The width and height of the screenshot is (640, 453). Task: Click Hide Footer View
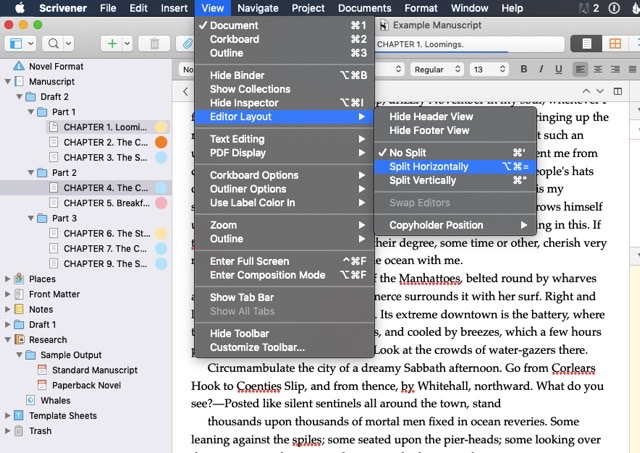click(x=455, y=130)
